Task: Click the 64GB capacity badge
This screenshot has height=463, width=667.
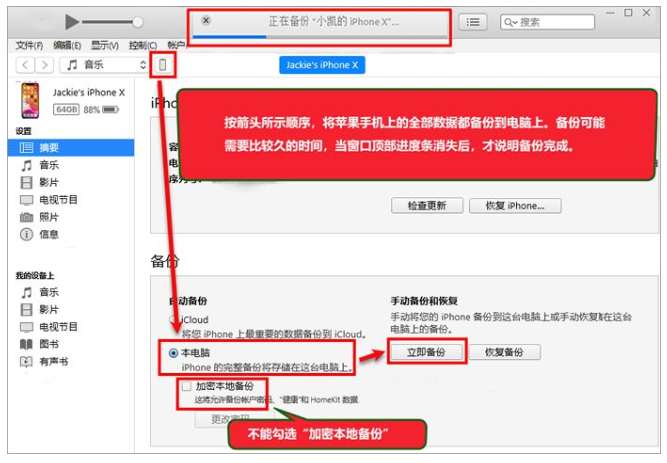Action: tap(66, 110)
